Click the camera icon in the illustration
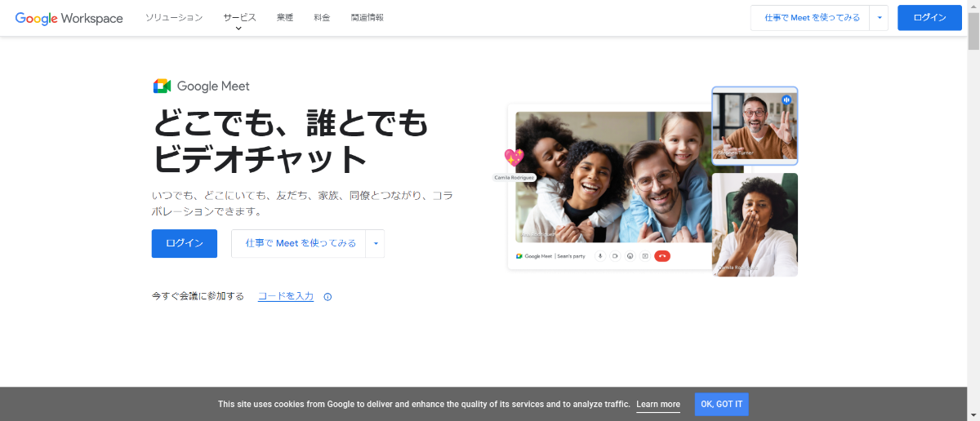Image resolution: width=980 pixels, height=421 pixels. pos(615,256)
